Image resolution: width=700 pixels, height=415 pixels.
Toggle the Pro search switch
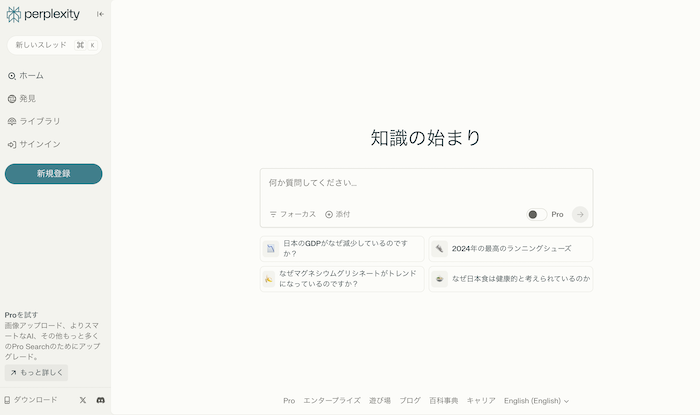pos(536,214)
